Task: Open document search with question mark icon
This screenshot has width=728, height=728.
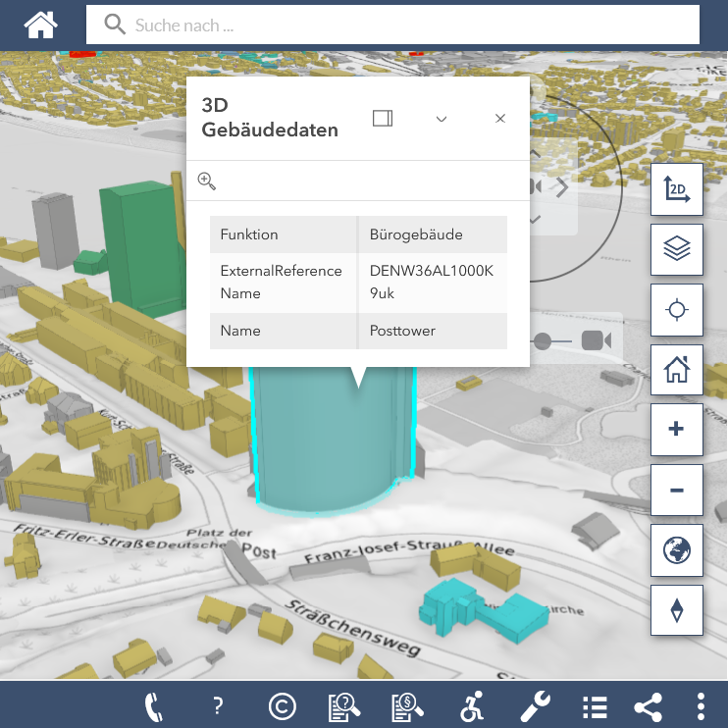Action: [344, 706]
